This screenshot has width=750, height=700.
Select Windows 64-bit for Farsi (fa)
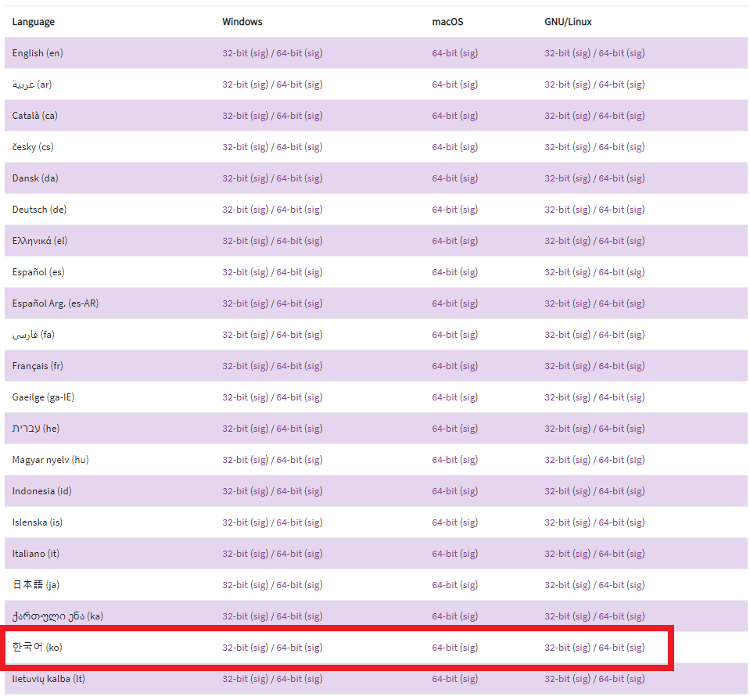(289, 335)
